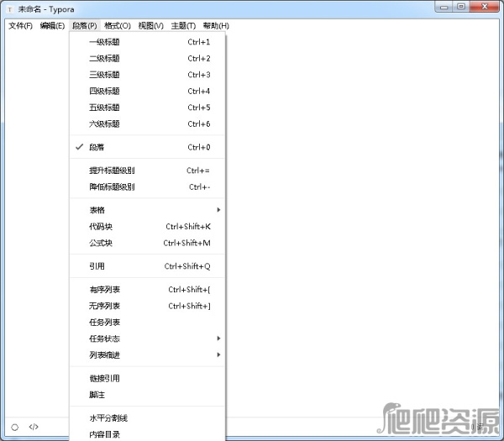
Task: Toggle the checked 段落 paragraph option
Action: coord(97,147)
